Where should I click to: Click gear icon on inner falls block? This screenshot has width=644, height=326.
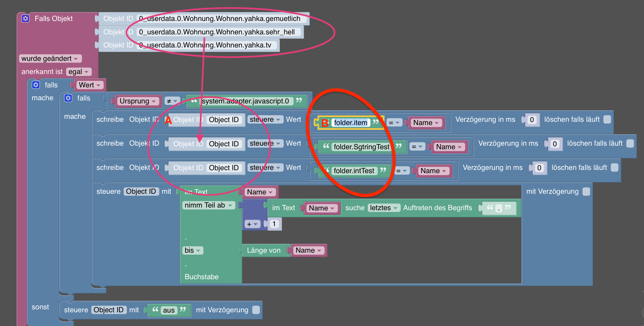[68, 98]
